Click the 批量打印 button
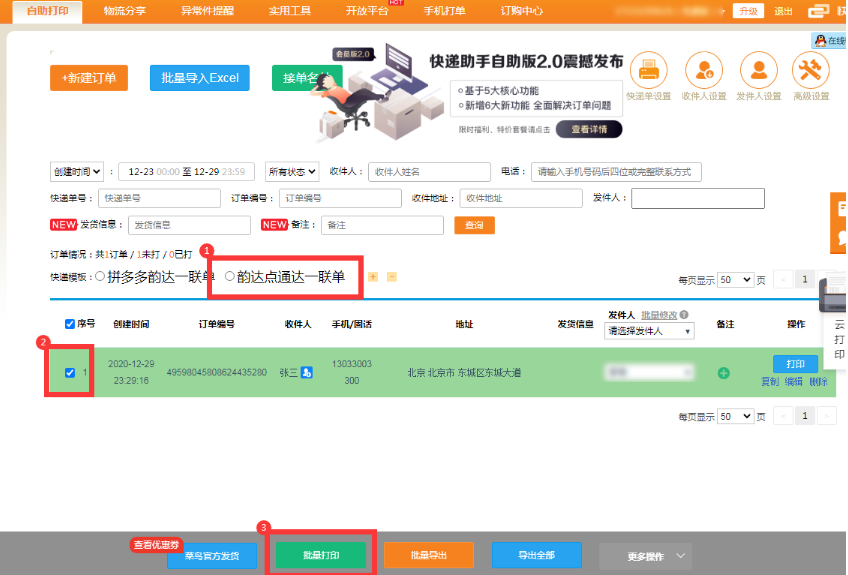Image resolution: width=848 pixels, height=575 pixels. pyautogui.click(x=321, y=555)
